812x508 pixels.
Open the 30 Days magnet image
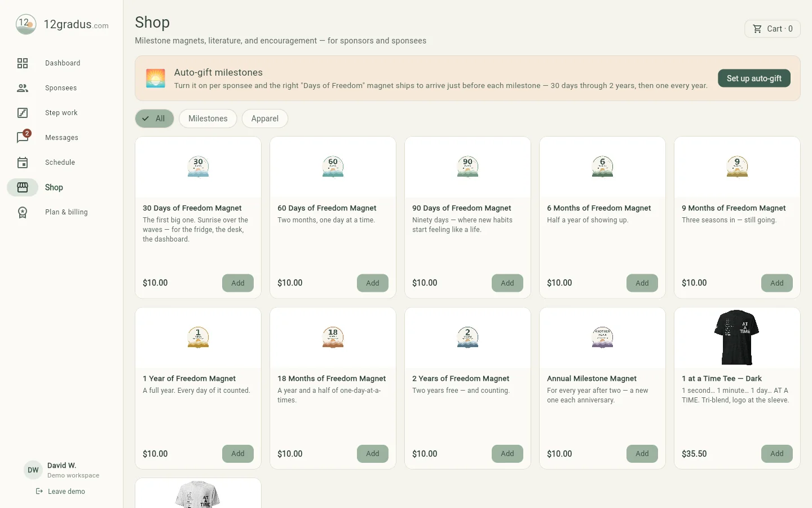coord(198,167)
